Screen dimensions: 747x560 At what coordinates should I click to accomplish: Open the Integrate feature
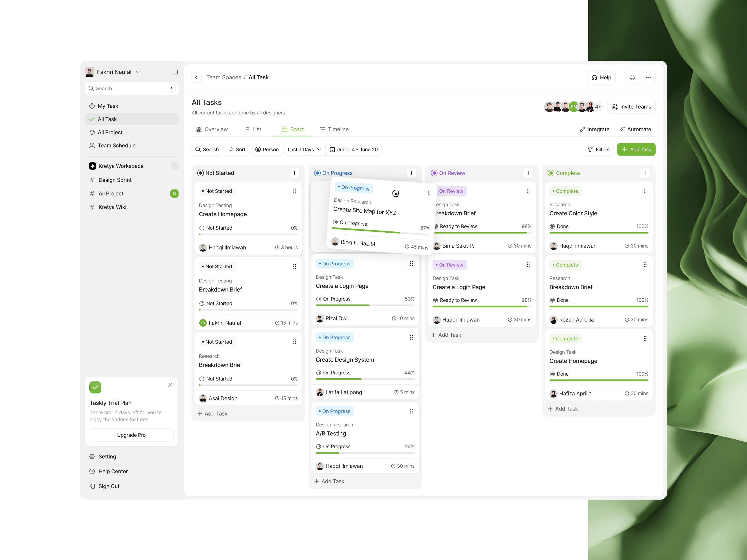[595, 129]
